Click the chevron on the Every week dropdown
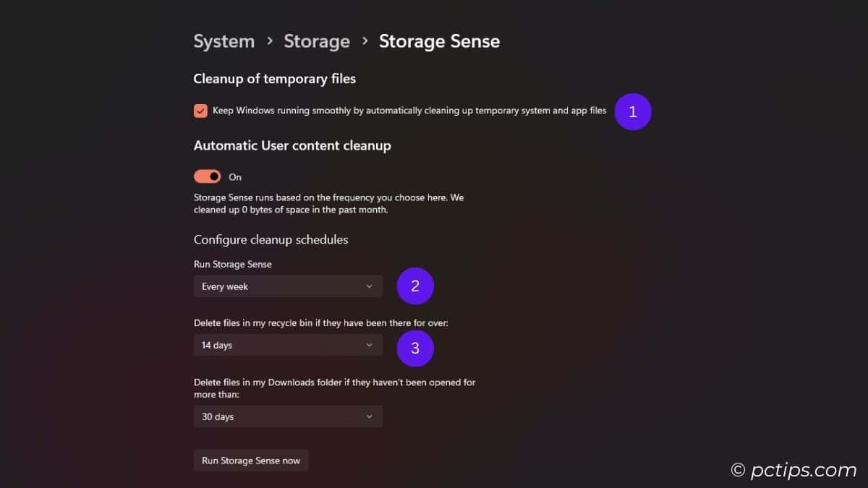Image resolution: width=868 pixels, height=488 pixels. click(370, 286)
